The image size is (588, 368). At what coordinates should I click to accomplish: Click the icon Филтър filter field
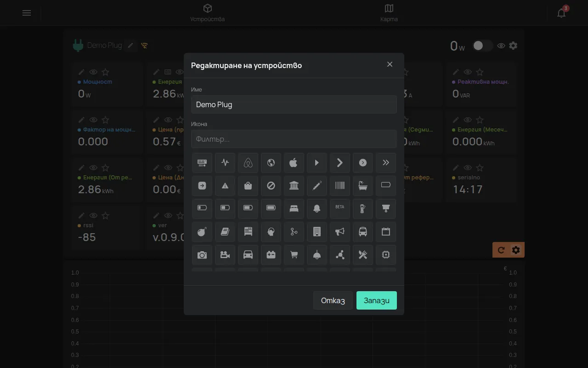coord(294,139)
